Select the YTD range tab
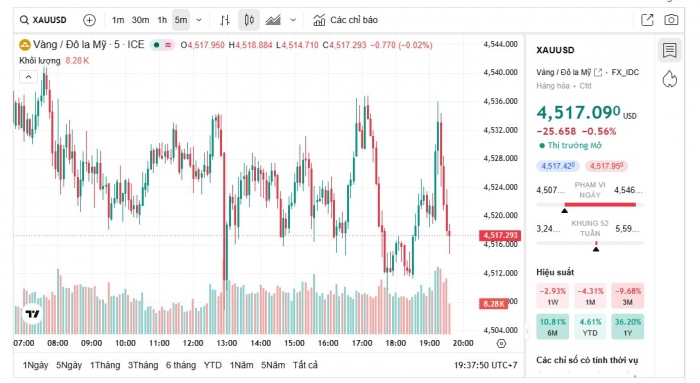The width and height of the screenshot is (700, 383). (212, 365)
